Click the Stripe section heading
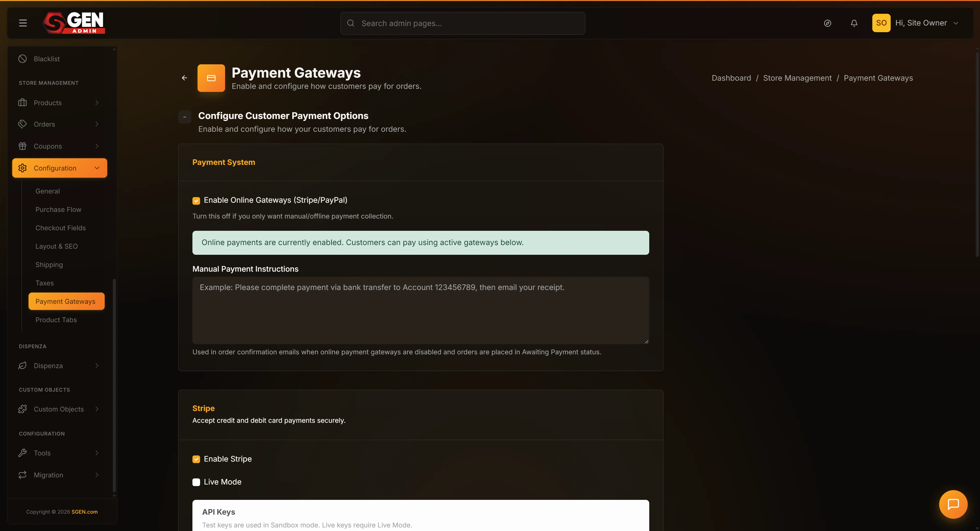This screenshot has width=980, height=531. click(x=204, y=408)
